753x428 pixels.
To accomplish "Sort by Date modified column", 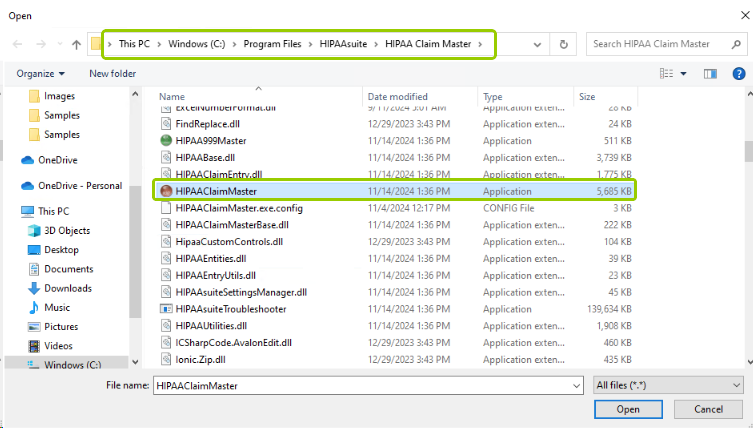I will [x=398, y=97].
